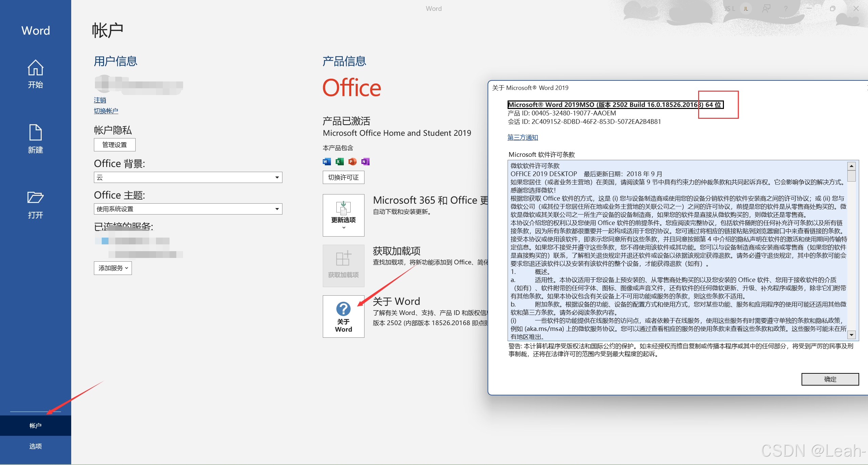Select the Account (帐户) sidebar tab
This screenshot has width=868, height=465.
click(x=35, y=426)
